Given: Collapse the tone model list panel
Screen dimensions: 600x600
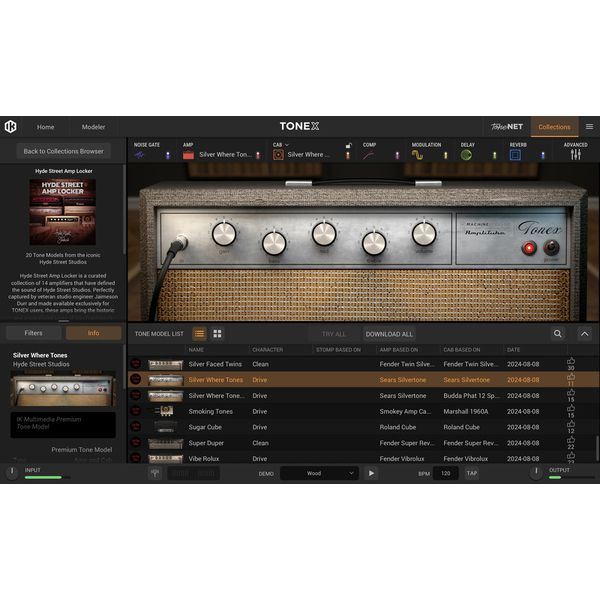Looking at the screenshot, I should point(585,334).
